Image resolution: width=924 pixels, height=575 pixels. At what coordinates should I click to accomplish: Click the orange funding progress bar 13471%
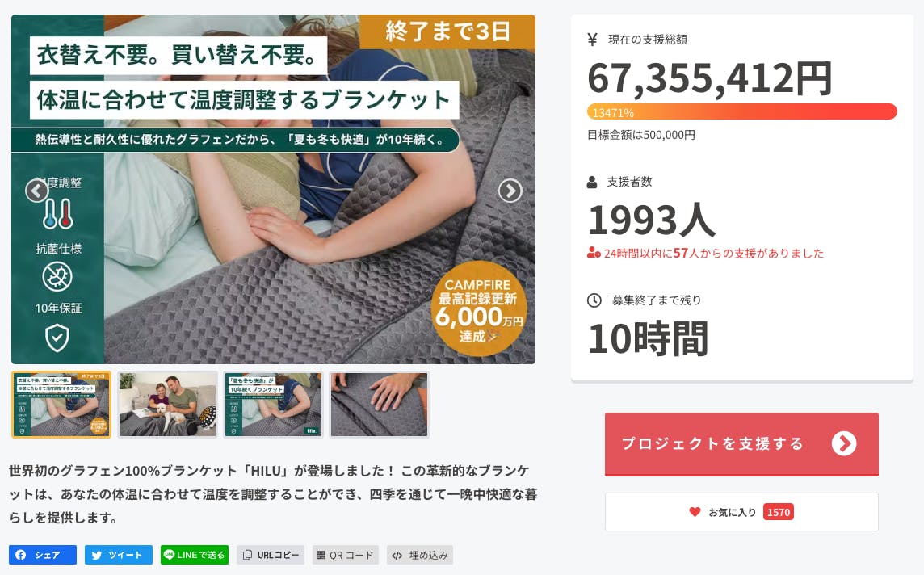click(x=742, y=112)
